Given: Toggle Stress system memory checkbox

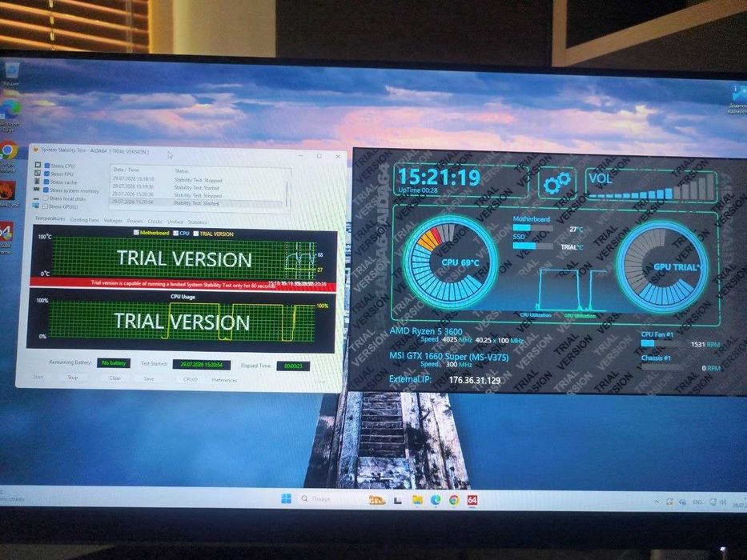Looking at the screenshot, I should coord(46,190).
